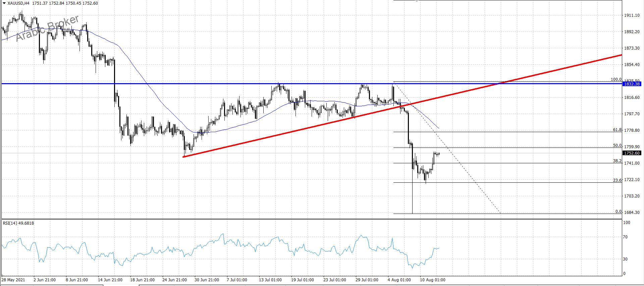Viewport: 644px width, 286px height.
Task: Click the Fibonacci 23.6 level label
Action: click(617, 180)
